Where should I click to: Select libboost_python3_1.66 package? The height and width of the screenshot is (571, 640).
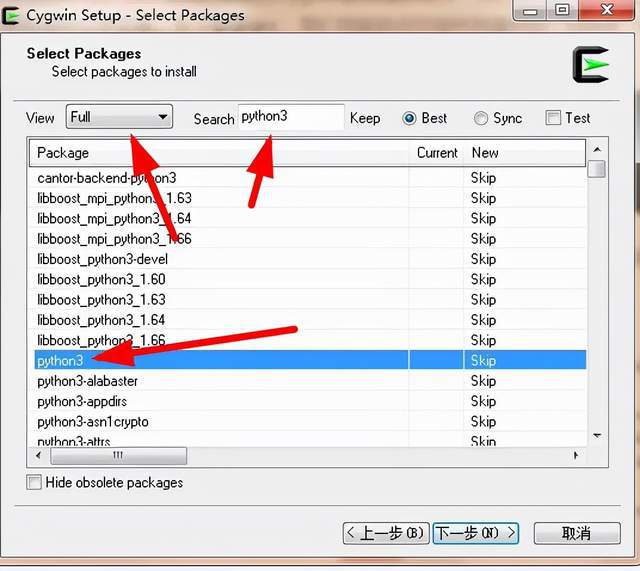101,340
